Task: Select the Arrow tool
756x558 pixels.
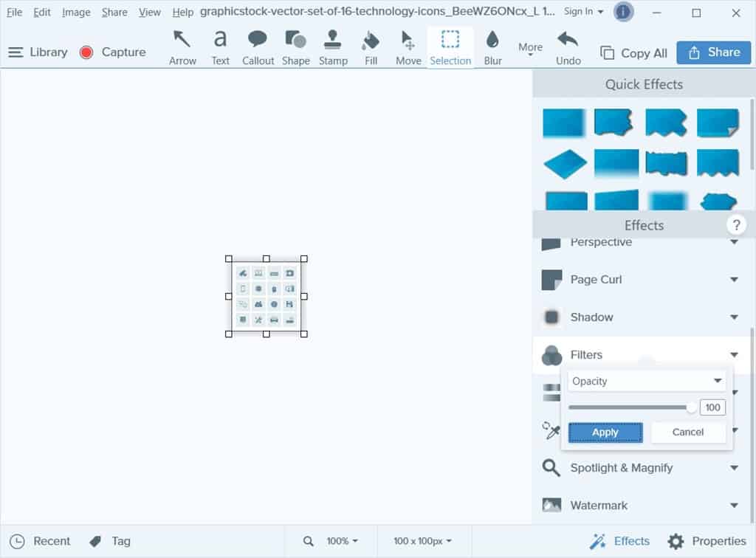Action: tap(182, 47)
